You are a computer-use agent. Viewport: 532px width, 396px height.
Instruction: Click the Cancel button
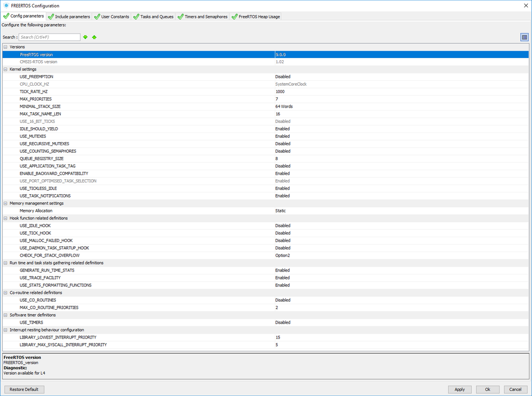[515, 390]
